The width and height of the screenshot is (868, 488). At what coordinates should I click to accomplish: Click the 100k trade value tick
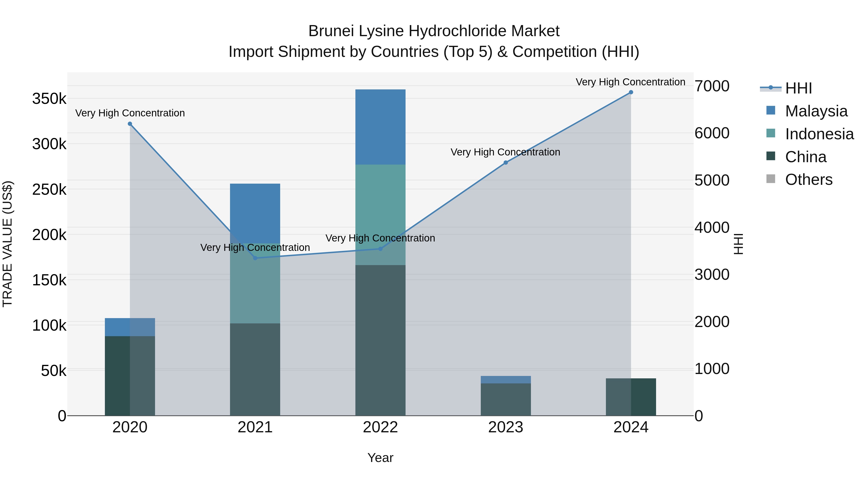tap(49, 326)
